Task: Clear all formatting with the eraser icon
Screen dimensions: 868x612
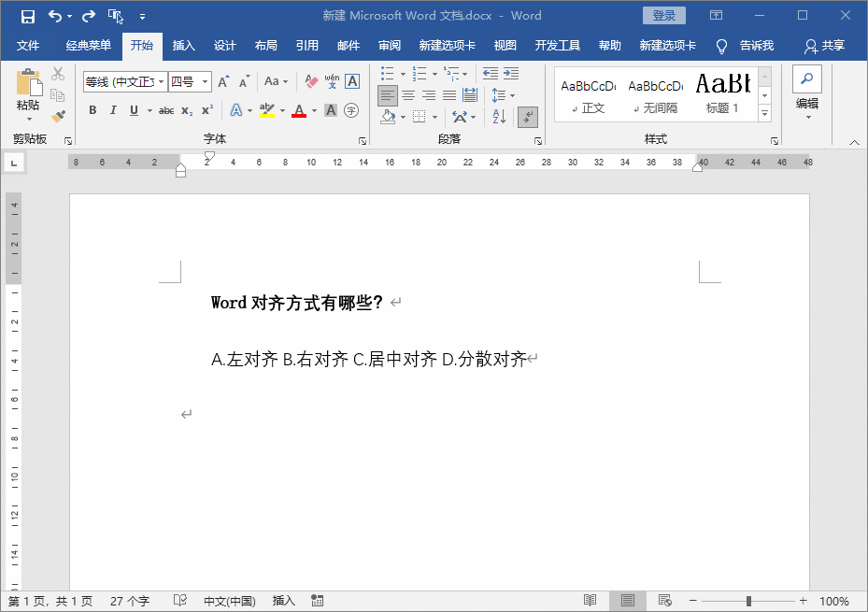Action: click(x=311, y=82)
